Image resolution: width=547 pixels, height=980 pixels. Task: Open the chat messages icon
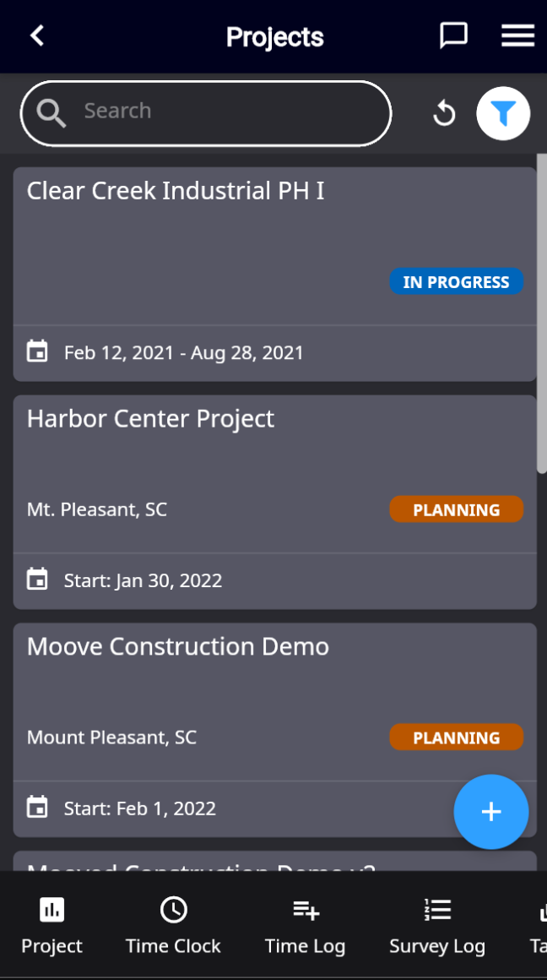[x=453, y=36]
